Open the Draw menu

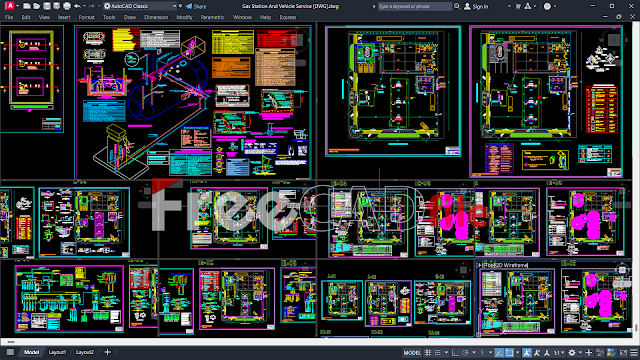[130, 17]
